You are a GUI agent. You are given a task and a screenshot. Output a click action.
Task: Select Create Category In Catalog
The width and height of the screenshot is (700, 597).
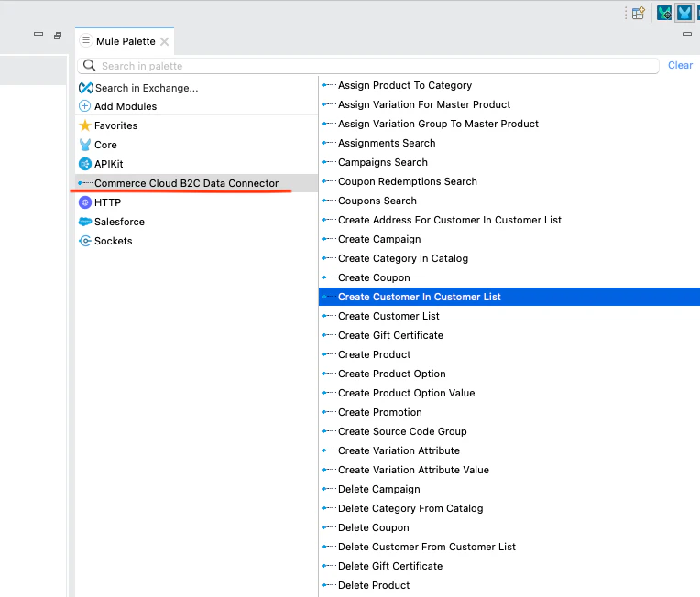[x=402, y=258]
